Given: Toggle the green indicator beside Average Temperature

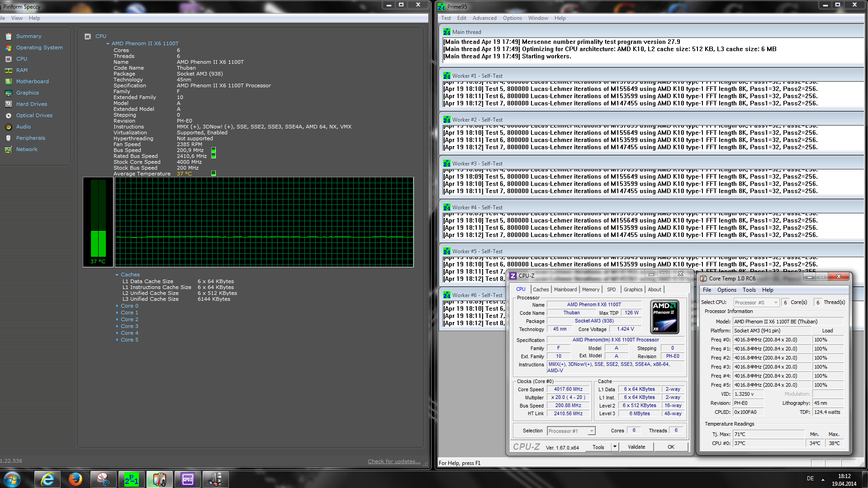Looking at the screenshot, I should [x=213, y=173].
